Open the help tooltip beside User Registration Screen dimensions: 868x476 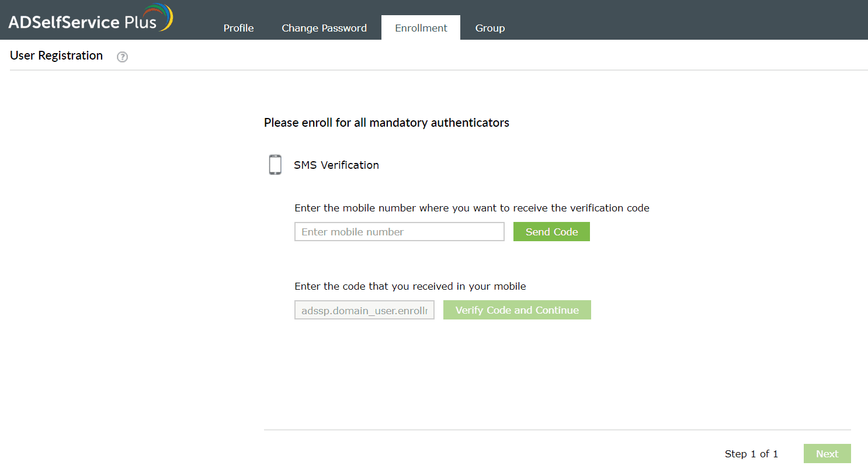(x=122, y=57)
